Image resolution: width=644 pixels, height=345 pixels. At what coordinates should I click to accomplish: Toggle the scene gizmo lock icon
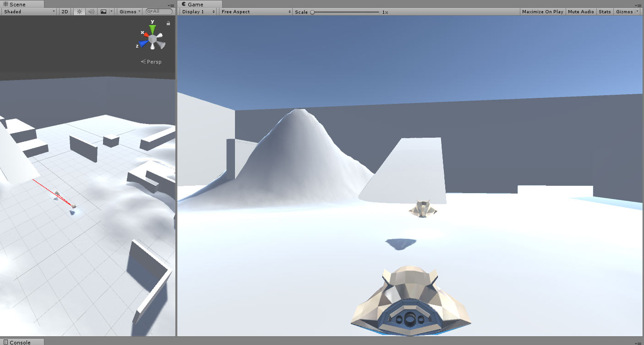pyautogui.click(x=168, y=23)
